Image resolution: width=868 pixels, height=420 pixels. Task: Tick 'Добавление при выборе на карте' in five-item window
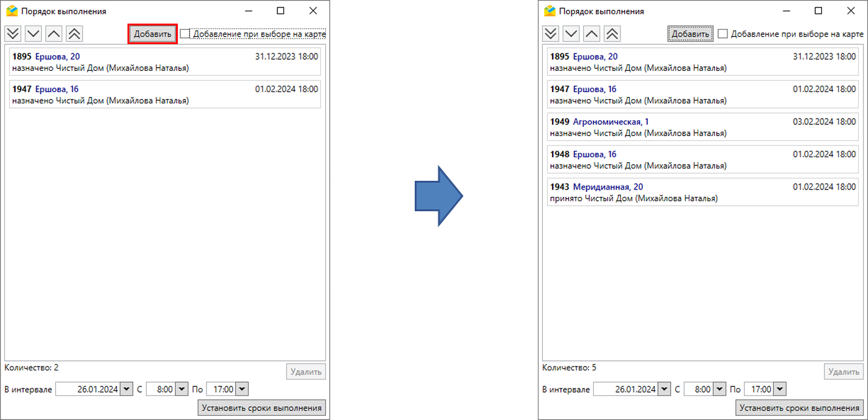(x=723, y=34)
